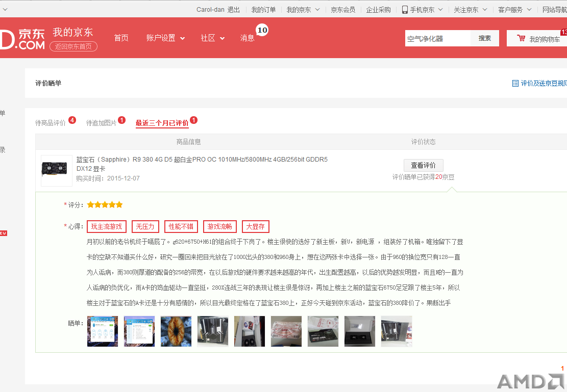Click the Carol-dan username
Screen dimensions: 567x392
(210, 10)
